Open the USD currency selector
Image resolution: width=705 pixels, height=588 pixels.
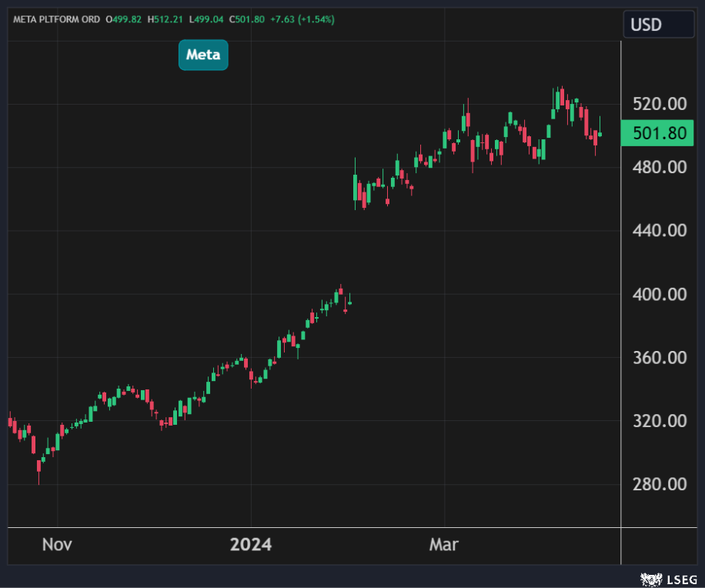pos(658,25)
